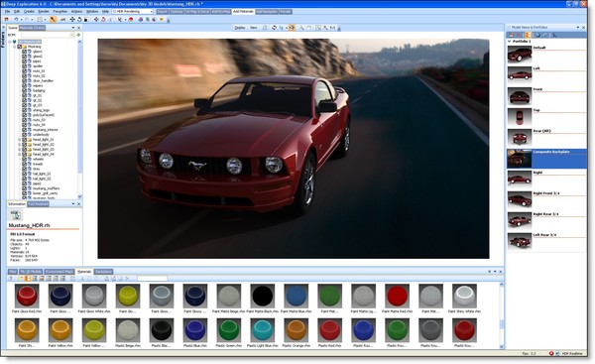This screenshot has width=595, height=364.
Task: Open the Favorites menu
Action: (59, 12)
